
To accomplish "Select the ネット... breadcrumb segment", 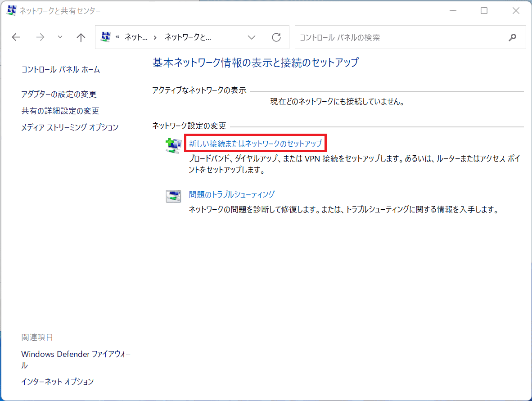I will click(x=136, y=37).
